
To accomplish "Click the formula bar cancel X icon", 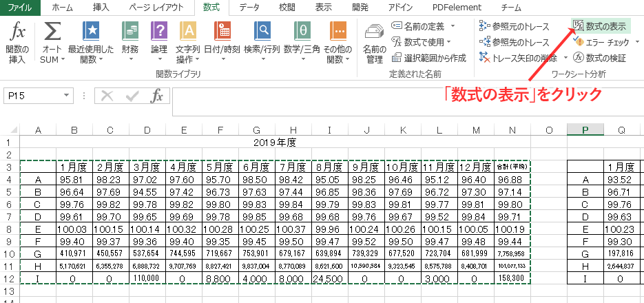I will coord(107,96).
